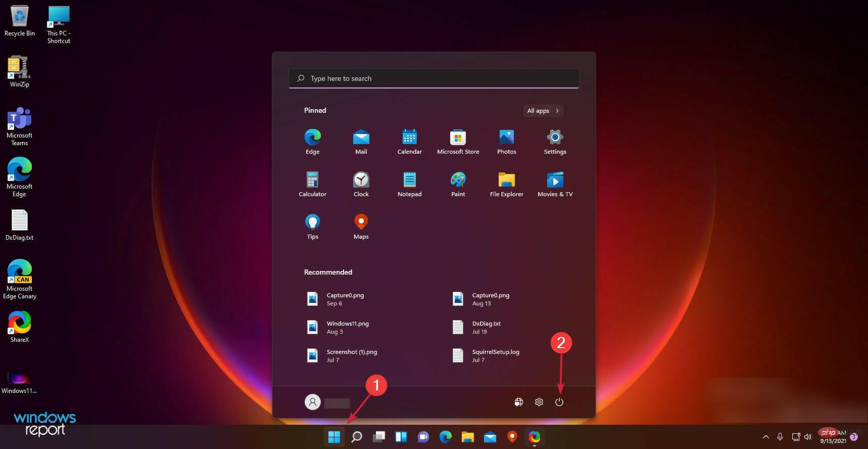Select Windows11 image on desktop
Screen dimensions: 868x449
click(19, 383)
